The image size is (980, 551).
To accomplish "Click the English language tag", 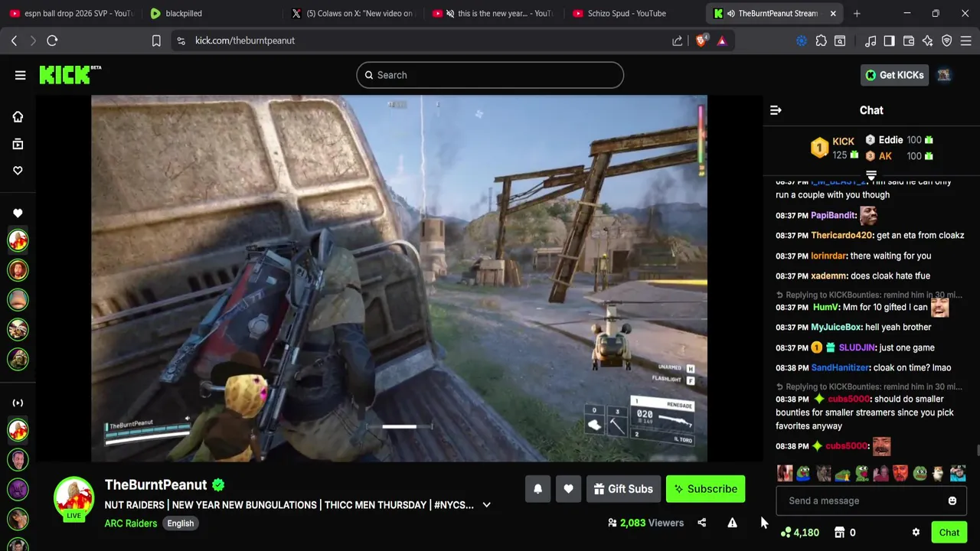I will click(x=181, y=523).
